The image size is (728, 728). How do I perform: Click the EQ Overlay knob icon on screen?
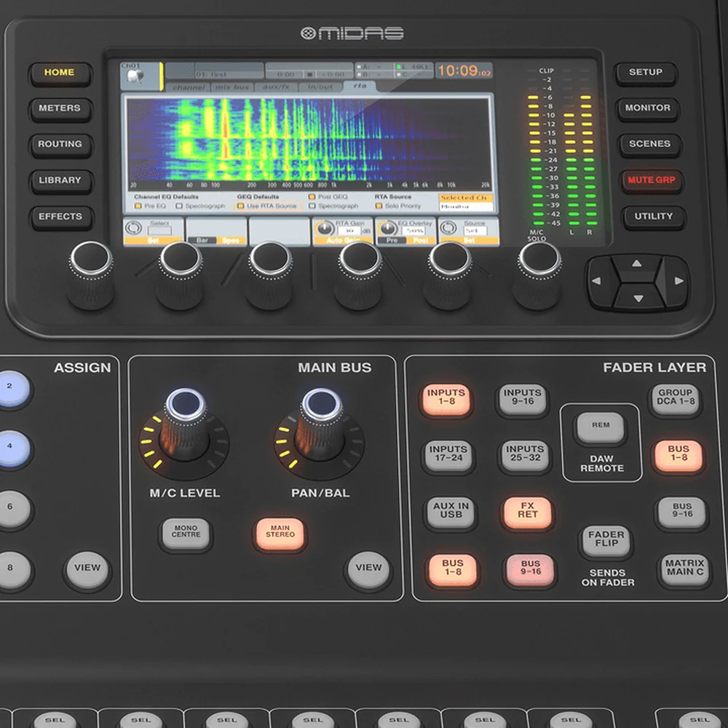point(387,228)
